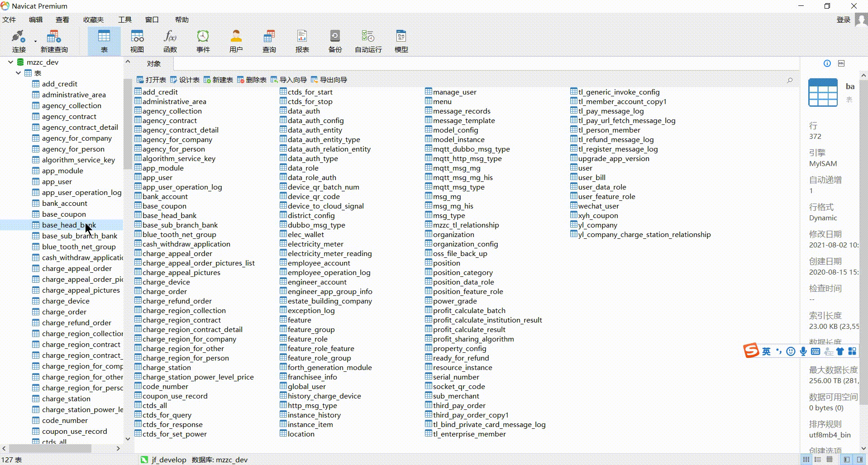This screenshot has height=465, width=868.
Task: Click the 新建查询 (New Query) toolbar icon
Action: point(54,41)
